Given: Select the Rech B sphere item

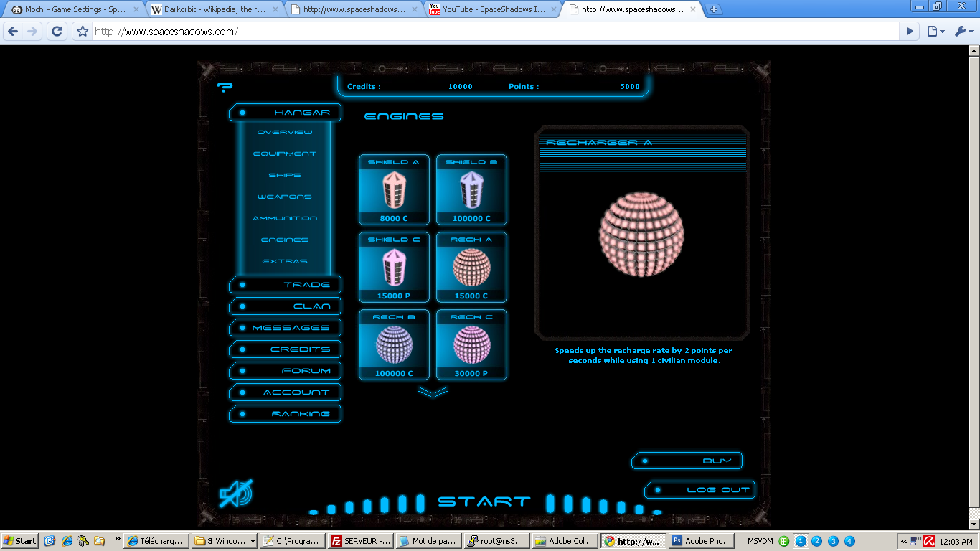Looking at the screenshot, I should [x=394, y=345].
